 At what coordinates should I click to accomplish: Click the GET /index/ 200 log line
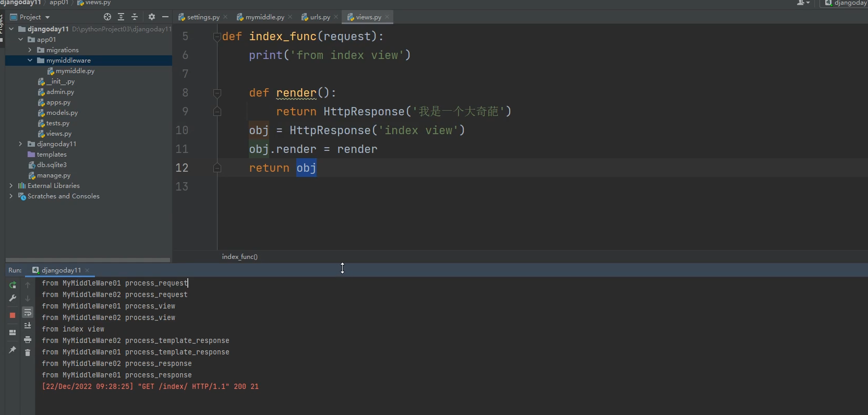click(x=150, y=387)
